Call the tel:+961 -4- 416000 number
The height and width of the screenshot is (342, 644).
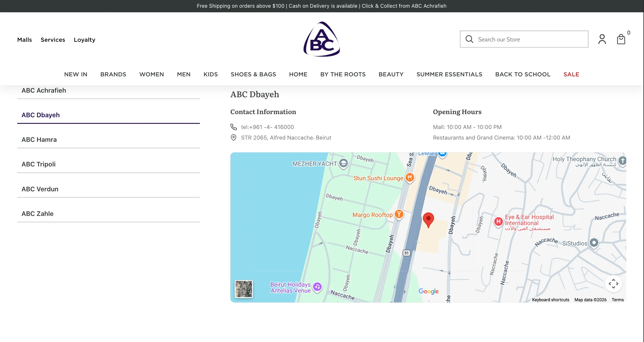click(267, 127)
